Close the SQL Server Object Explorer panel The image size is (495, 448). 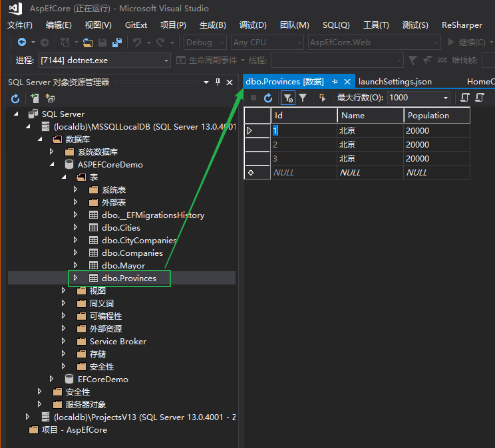(230, 82)
